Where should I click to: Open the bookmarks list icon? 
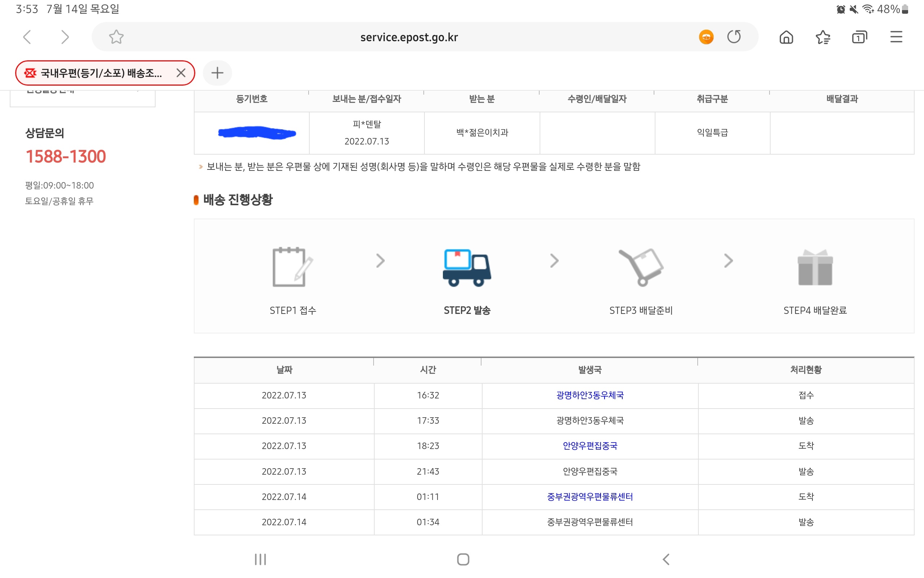[x=823, y=37]
